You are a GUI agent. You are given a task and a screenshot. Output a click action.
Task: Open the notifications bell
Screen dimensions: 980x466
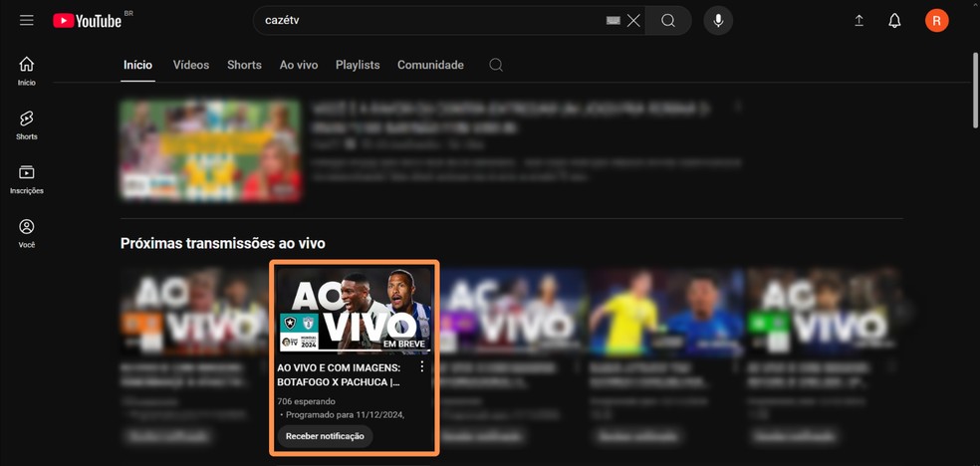point(895,21)
